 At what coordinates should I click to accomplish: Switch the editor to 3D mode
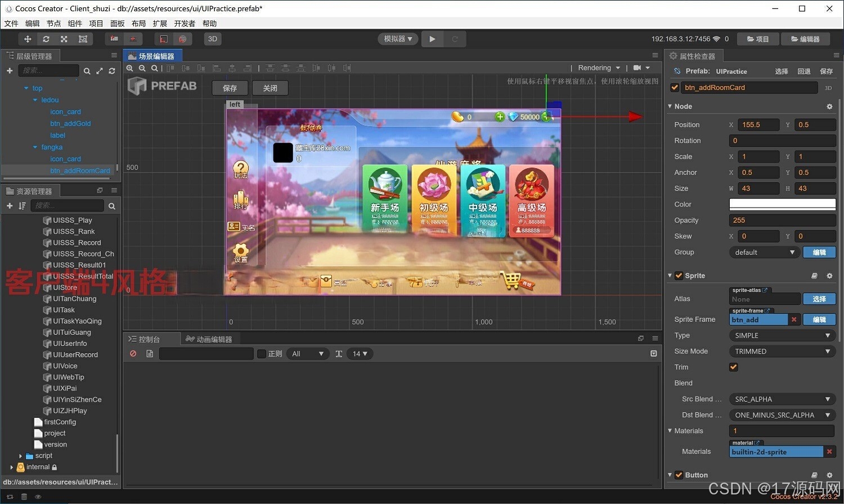click(212, 39)
